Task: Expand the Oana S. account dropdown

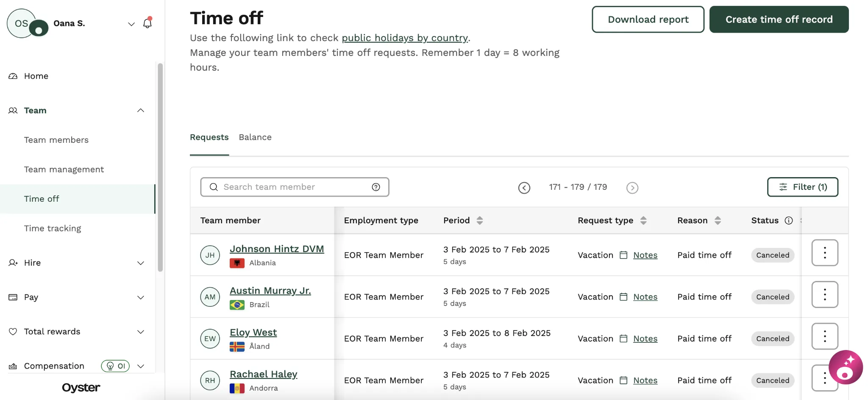Action: (131, 24)
